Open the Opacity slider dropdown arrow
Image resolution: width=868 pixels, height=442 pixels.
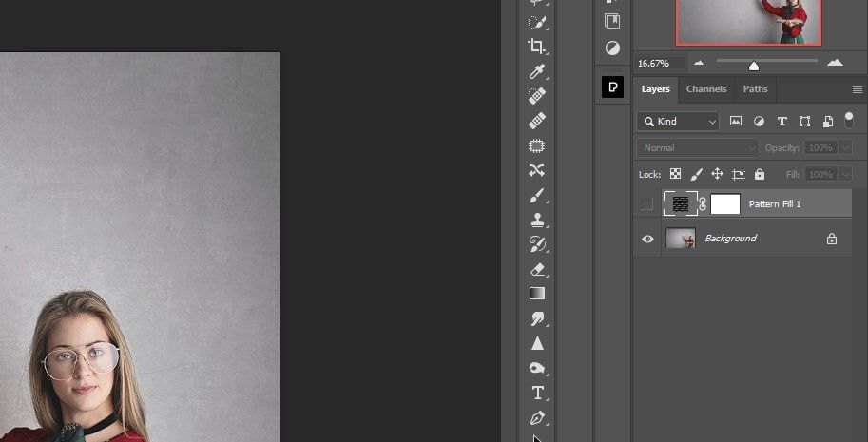[845, 147]
